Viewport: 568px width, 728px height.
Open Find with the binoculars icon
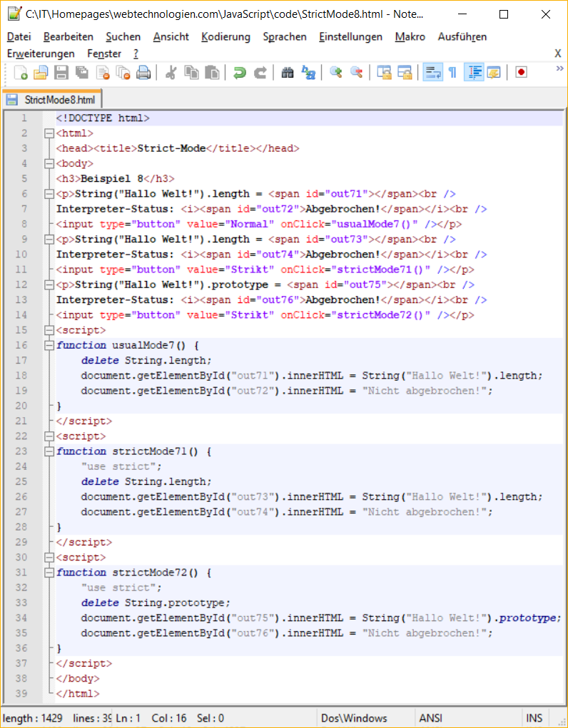tap(288, 72)
